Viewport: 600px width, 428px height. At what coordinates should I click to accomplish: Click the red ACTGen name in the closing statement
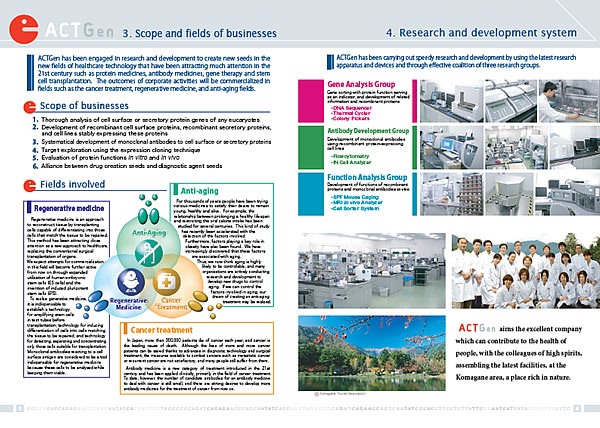477,328
